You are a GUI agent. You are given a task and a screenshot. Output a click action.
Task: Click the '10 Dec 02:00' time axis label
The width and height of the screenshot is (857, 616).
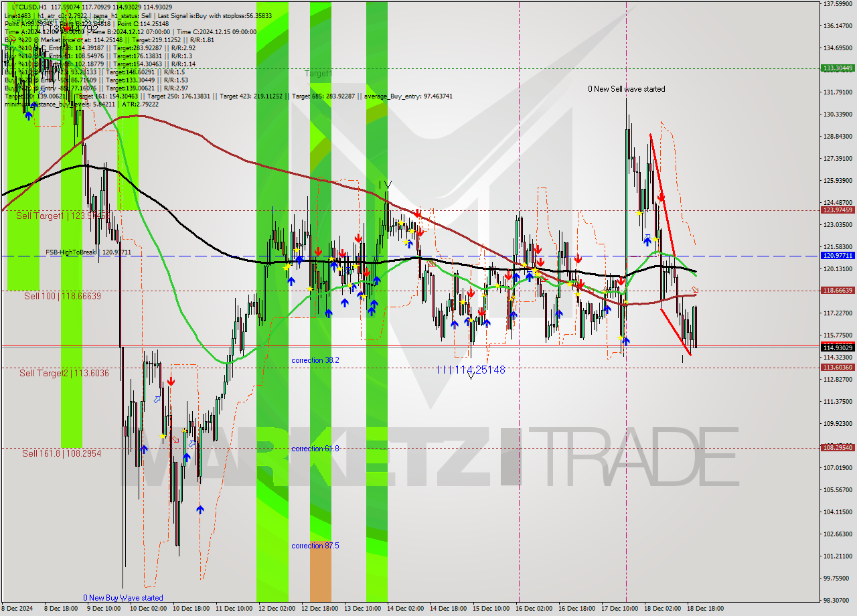[x=147, y=609]
